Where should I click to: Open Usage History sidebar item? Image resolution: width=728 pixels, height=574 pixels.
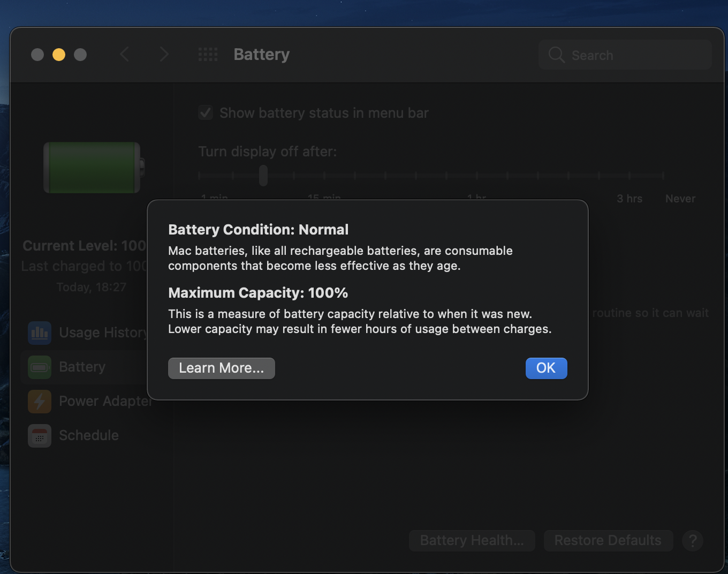(103, 333)
